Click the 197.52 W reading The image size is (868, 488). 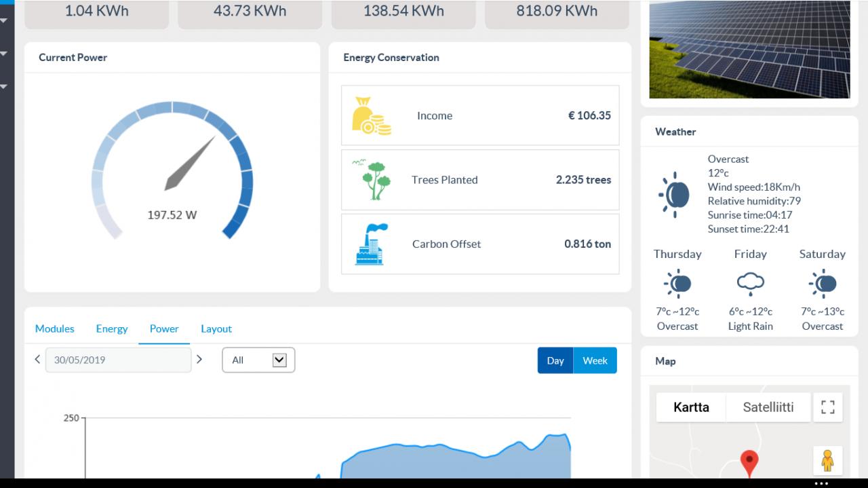172,215
